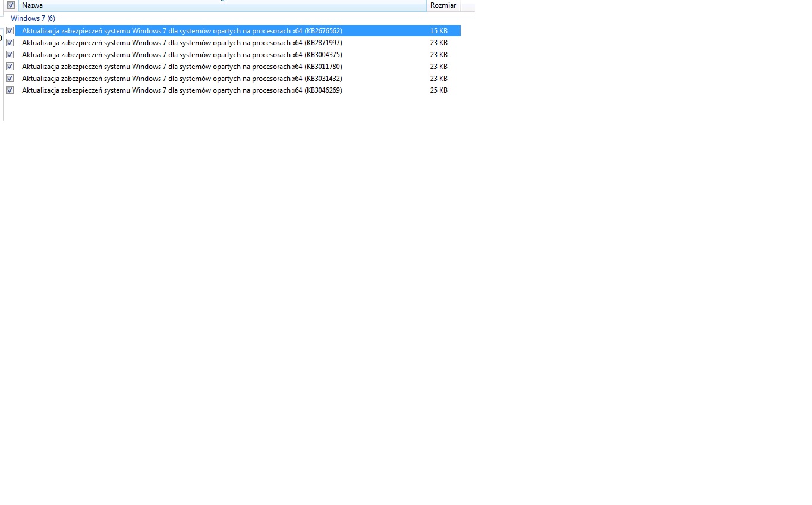The image size is (812, 505).
Task: Click the 23 KB size of KB3031432
Action: 439,79
